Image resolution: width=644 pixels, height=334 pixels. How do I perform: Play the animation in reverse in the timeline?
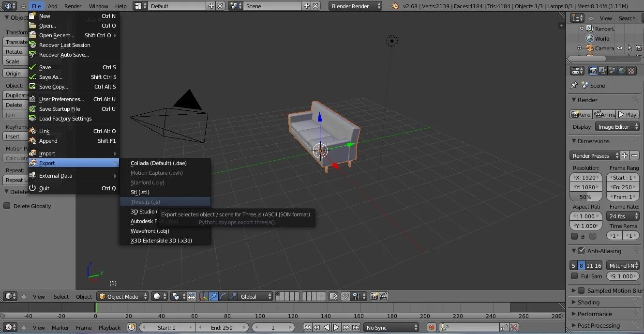point(327,327)
